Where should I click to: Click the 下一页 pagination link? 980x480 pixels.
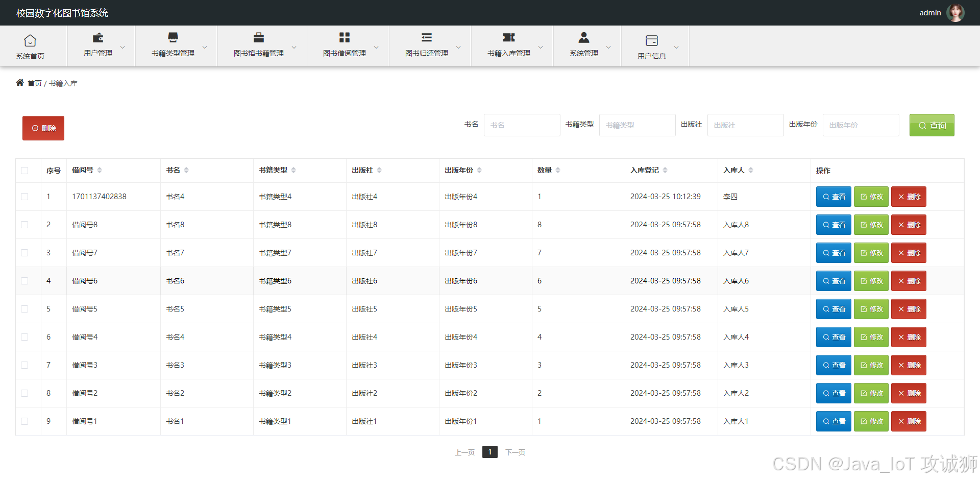pyautogui.click(x=516, y=452)
